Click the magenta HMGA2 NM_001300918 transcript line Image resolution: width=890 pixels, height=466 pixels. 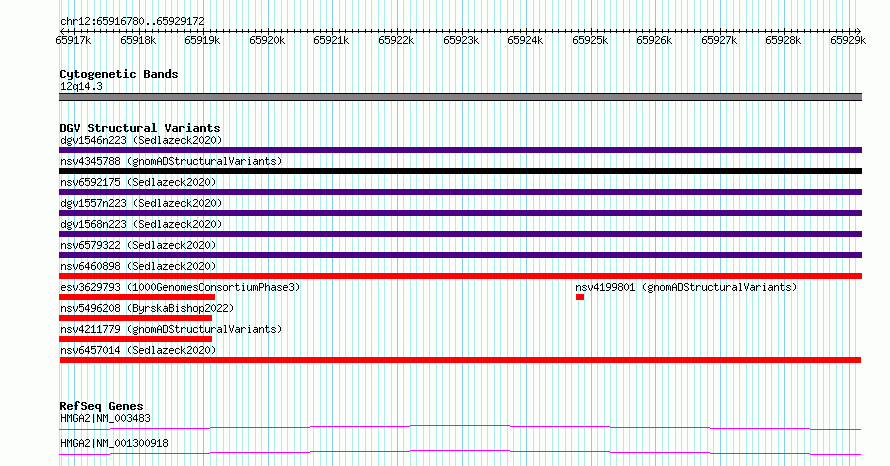pos(460,451)
